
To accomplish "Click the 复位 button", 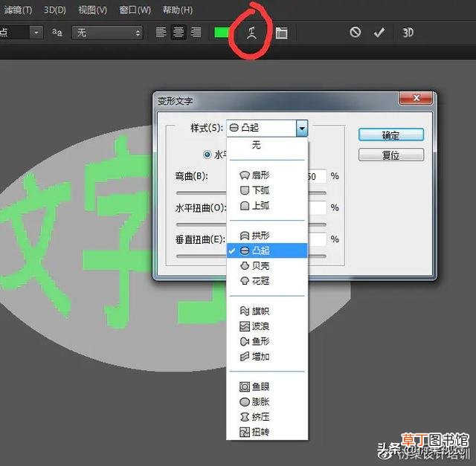I will (x=391, y=155).
